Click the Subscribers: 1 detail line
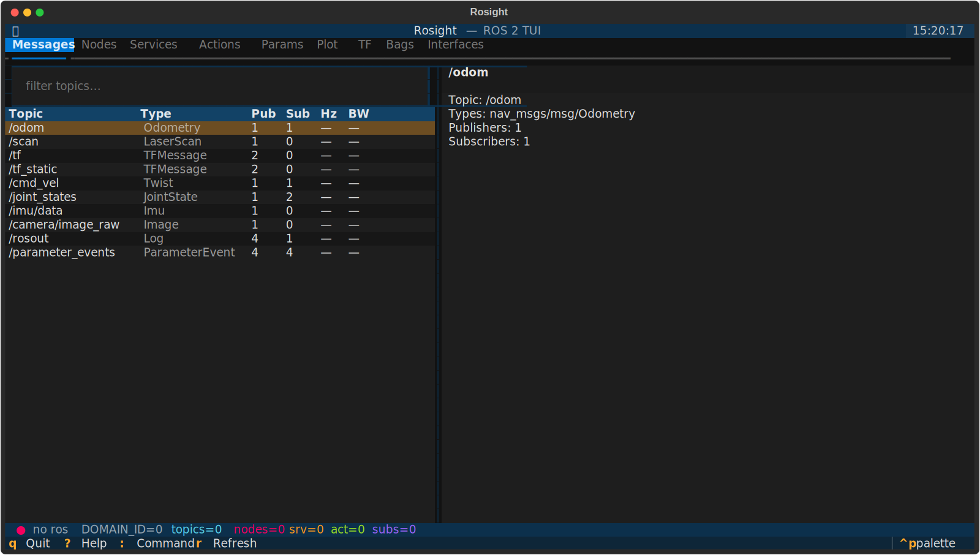The width and height of the screenshot is (980, 555). [489, 142]
